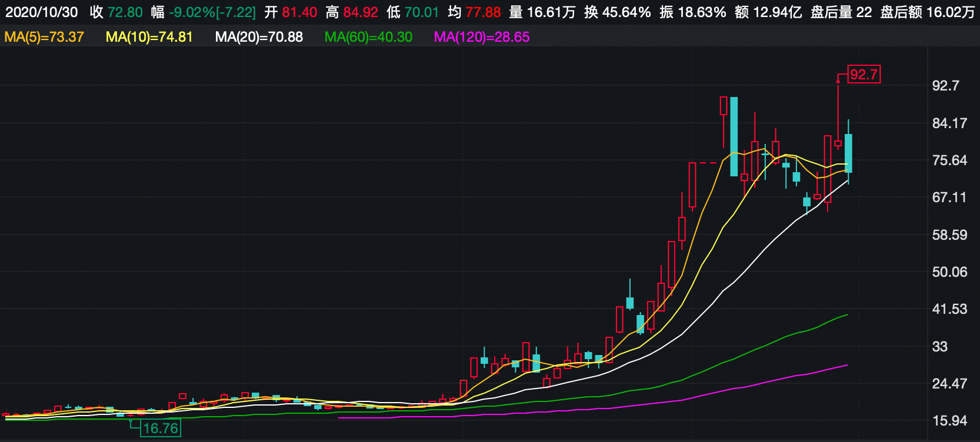Click the 75.64 price axis label
980x442 pixels.
(949, 160)
